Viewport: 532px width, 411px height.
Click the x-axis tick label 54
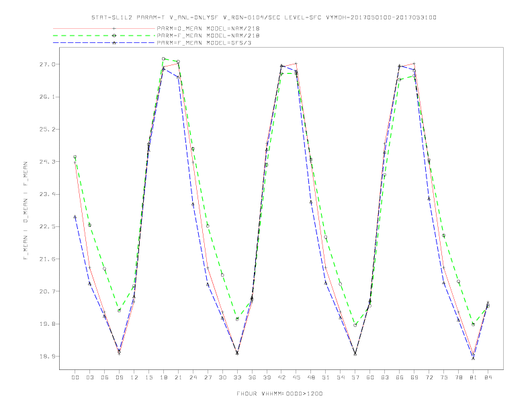[x=341, y=377]
